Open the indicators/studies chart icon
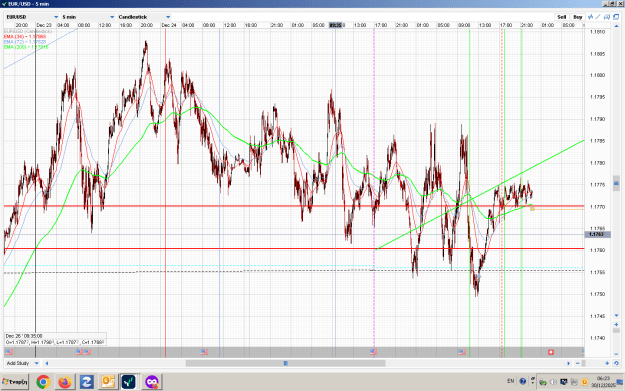Image resolution: width=625 pixels, height=391 pixels. click(x=590, y=17)
